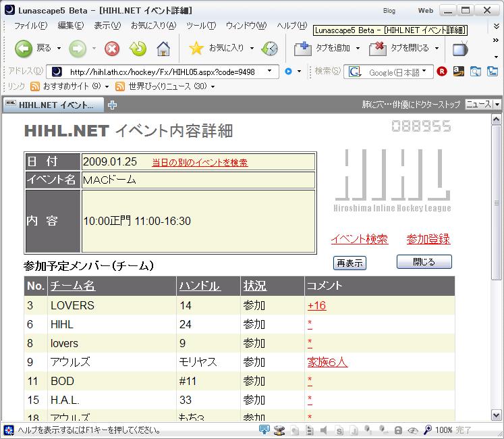Viewport: 504px width, 439px height.
Task: Open the history clock icon
Action: (x=269, y=48)
